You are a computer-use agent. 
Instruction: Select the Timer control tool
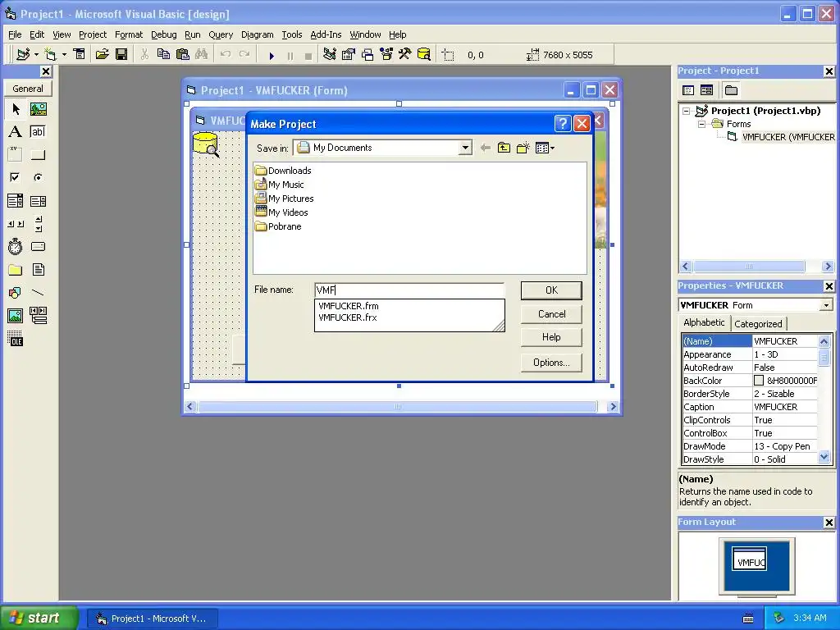16,246
